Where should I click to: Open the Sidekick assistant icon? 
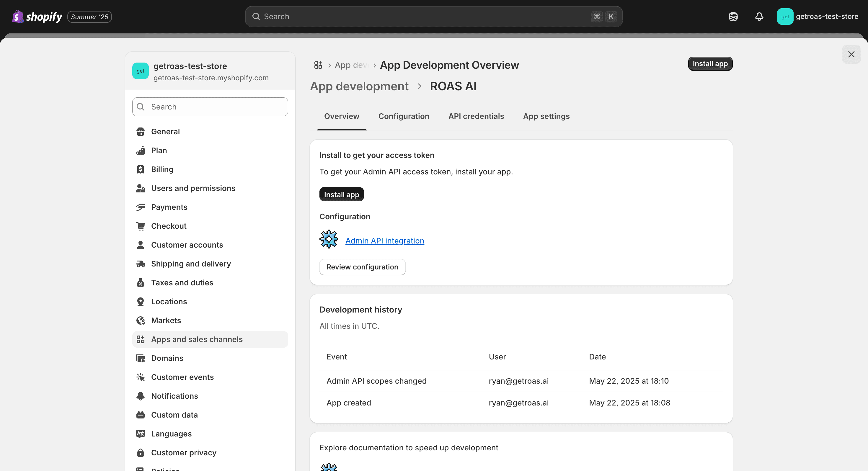click(733, 17)
